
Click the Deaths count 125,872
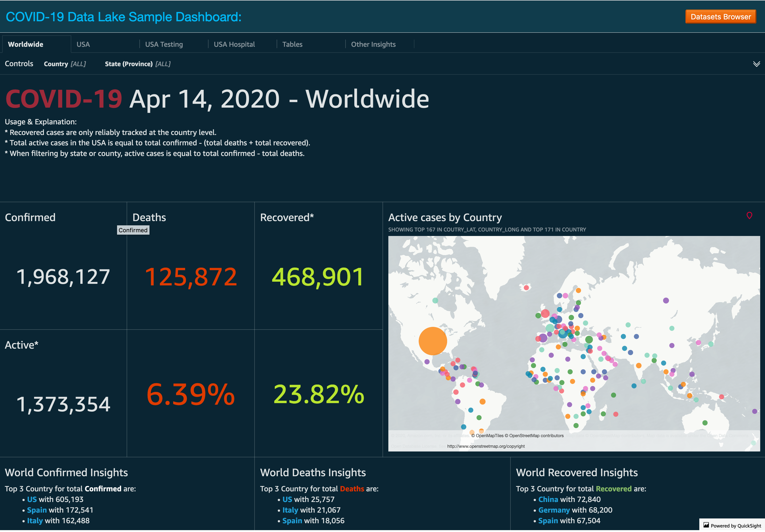coord(191,277)
